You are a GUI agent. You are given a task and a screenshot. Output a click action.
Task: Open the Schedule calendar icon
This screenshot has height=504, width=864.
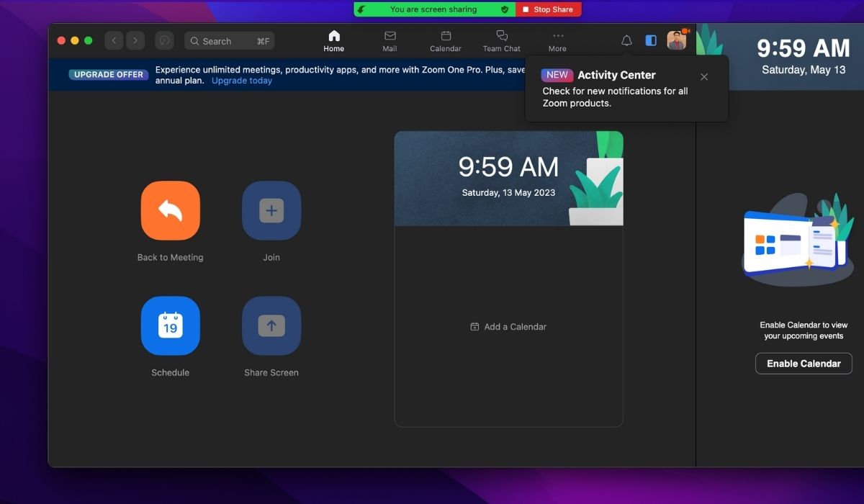(170, 325)
